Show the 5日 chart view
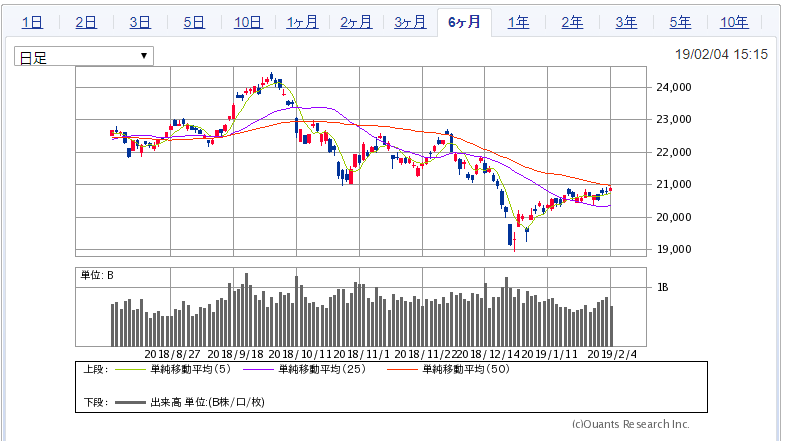The height and width of the screenshot is (441, 794). [x=194, y=22]
